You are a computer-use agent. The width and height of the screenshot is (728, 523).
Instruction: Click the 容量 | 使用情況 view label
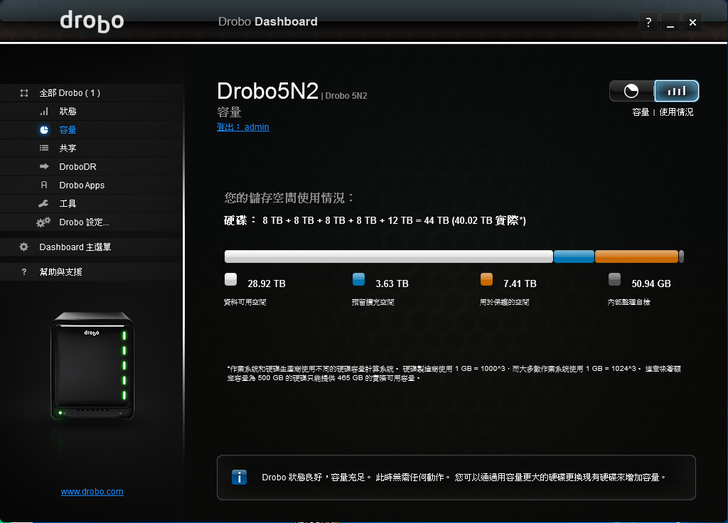[663, 112]
